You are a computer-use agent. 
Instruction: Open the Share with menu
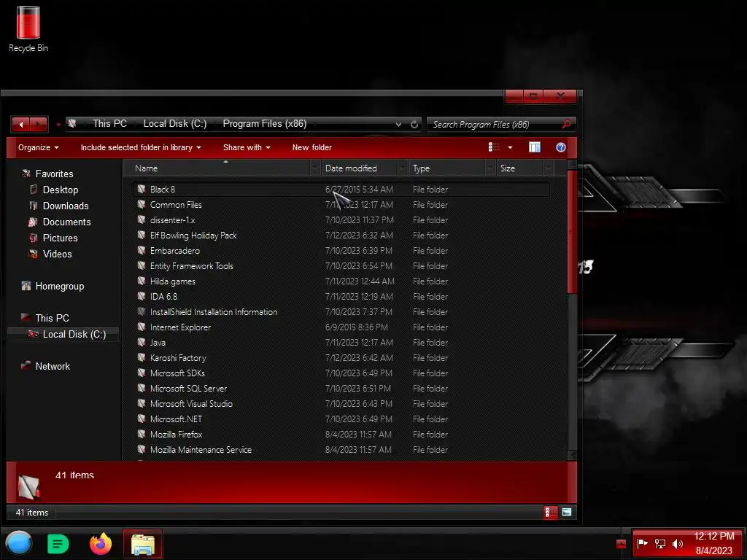tap(247, 147)
